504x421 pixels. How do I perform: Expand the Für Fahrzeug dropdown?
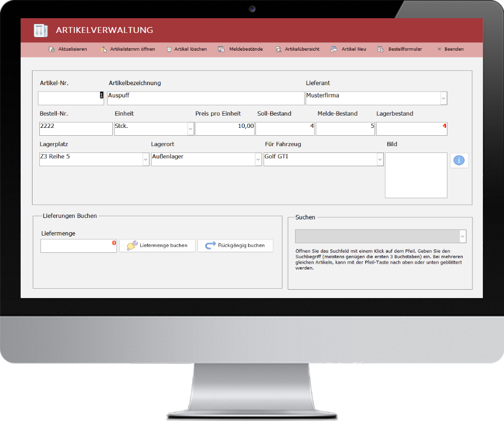pos(380,159)
